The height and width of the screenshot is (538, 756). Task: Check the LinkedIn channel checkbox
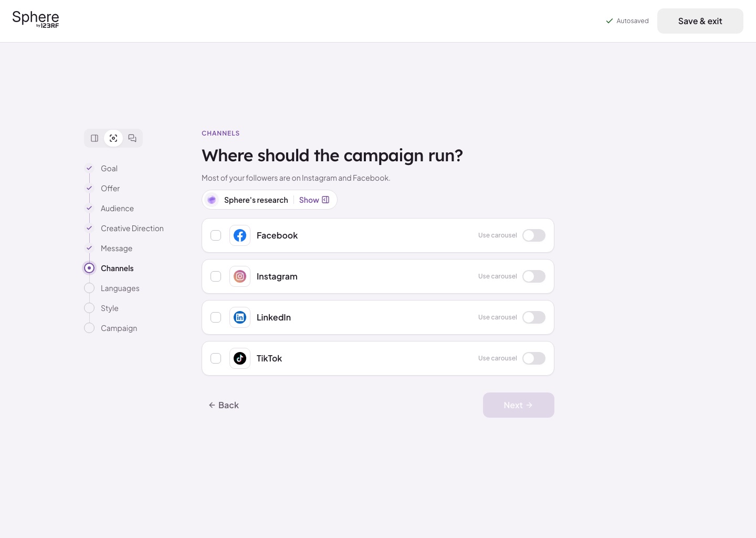[216, 317]
